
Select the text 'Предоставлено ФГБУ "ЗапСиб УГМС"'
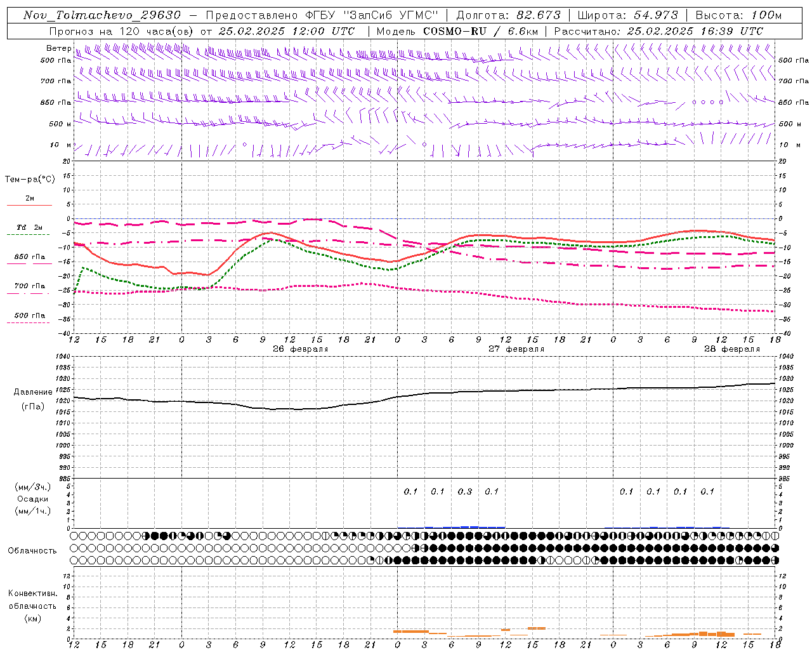coord(322,15)
